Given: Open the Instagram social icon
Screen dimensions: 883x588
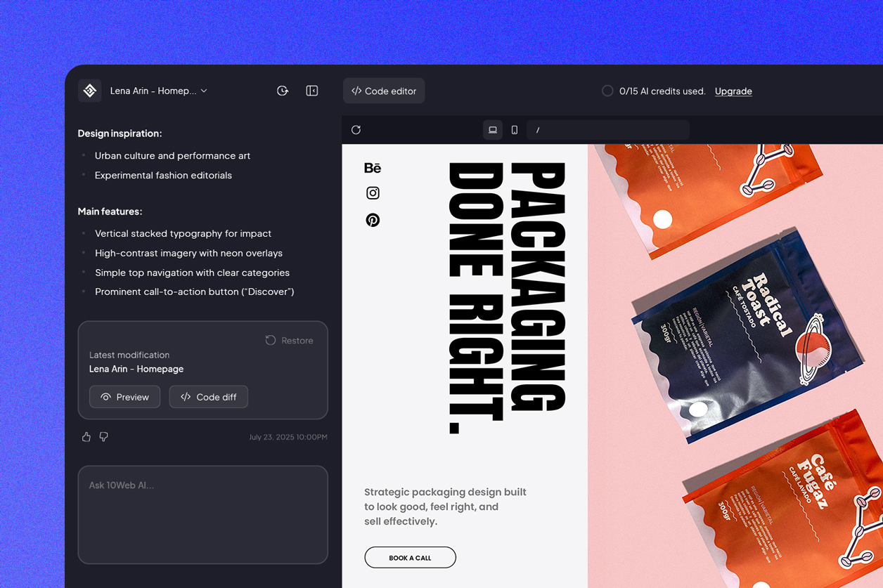Looking at the screenshot, I should [373, 193].
